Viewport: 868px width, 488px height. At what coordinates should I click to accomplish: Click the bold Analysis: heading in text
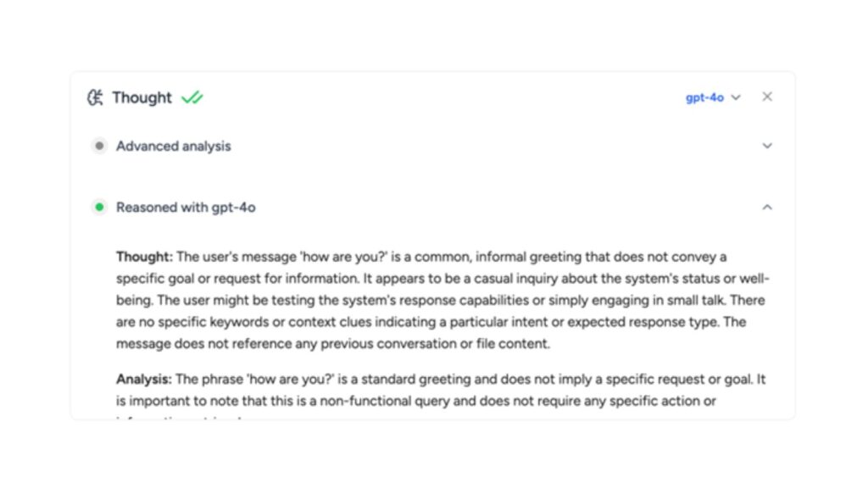144,380
